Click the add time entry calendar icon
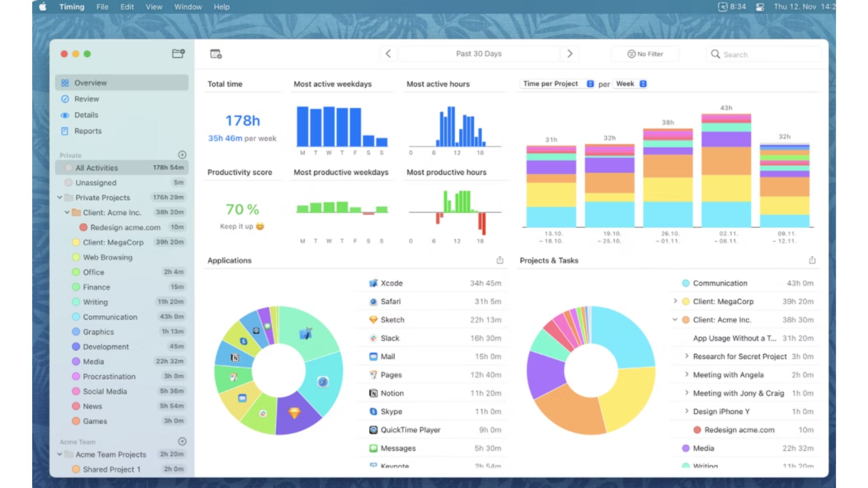The width and height of the screenshot is (868, 488). click(216, 54)
